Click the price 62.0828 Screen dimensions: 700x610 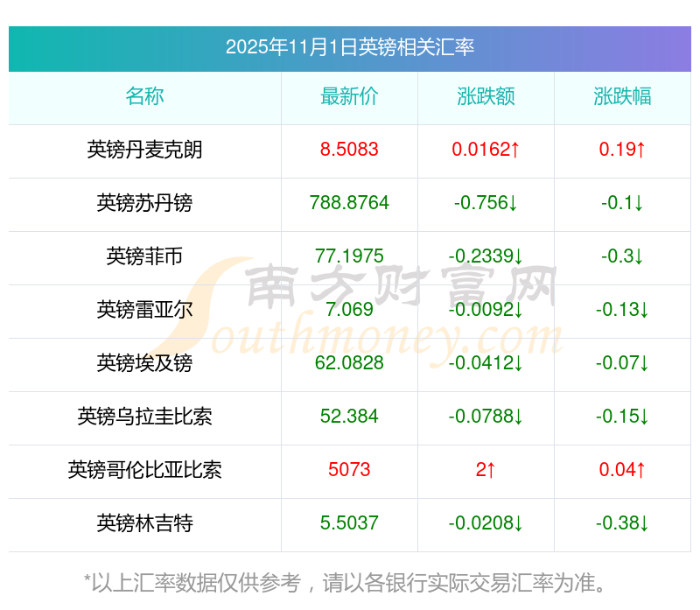pyautogui.click(x=349, y=363)
